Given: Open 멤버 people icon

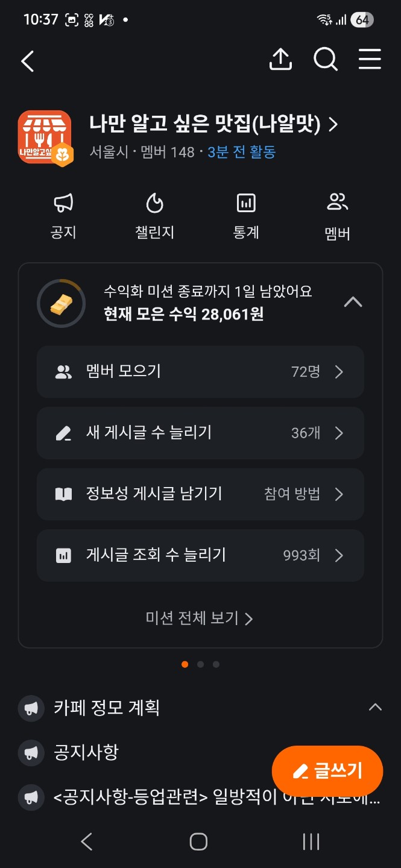Looking at the screenshot, I should click(x=338, y=203).
